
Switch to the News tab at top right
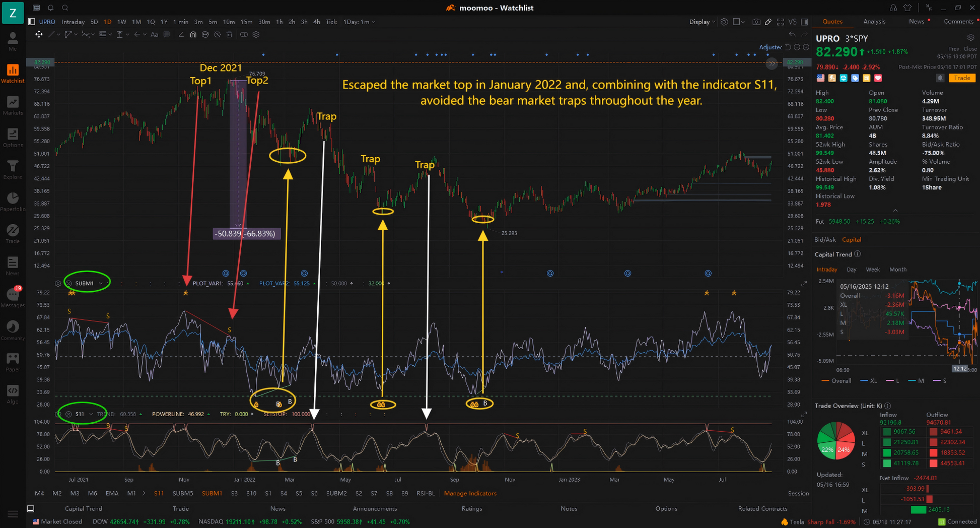[917, 22]
